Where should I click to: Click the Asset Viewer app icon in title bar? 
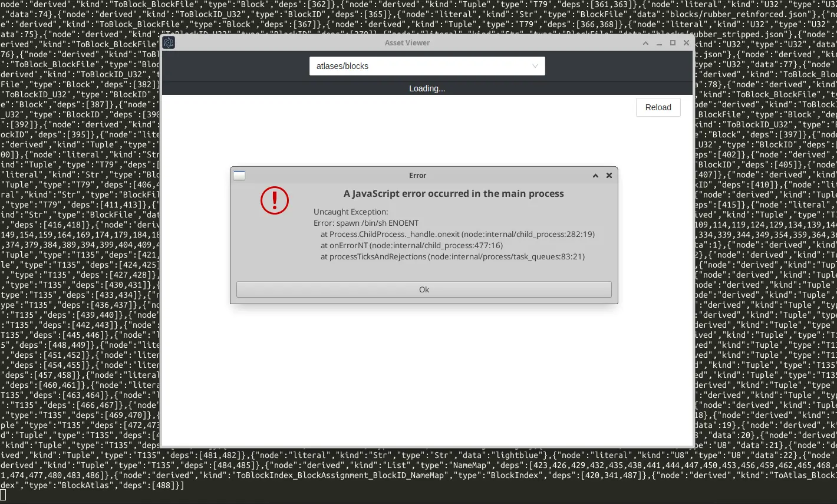[x=169, y=42]
